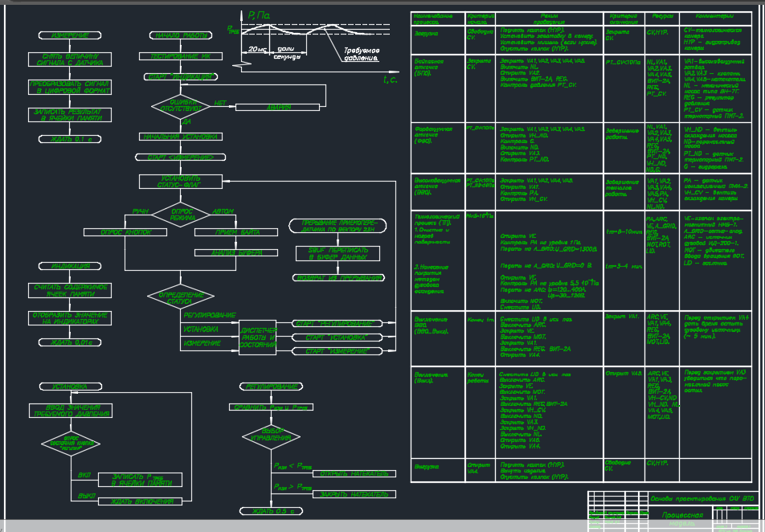Pick the ОШИБКИ ОТСУТСТВУЮТ decision diamond
765x532 pixels.
[181, 106]
